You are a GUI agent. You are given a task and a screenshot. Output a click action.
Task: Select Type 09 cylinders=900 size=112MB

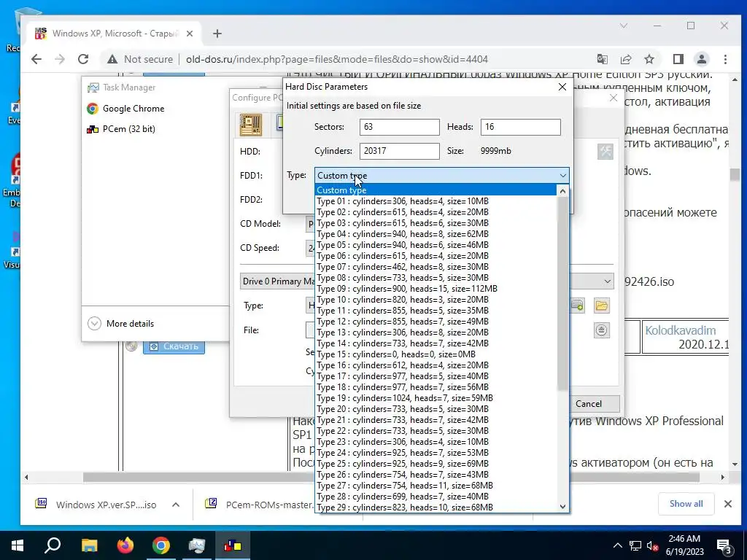coord(436,289)
